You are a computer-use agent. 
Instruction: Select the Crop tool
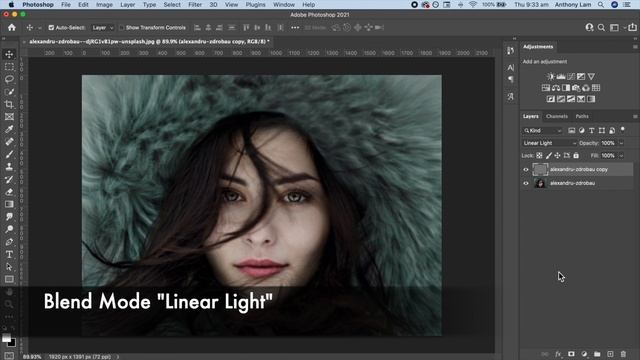click(9, 104)
